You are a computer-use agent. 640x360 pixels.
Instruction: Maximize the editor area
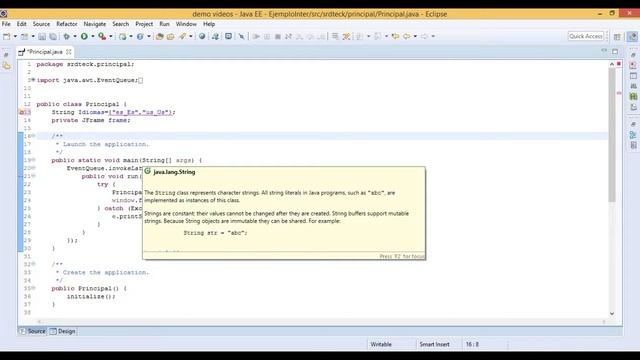coord(615,51)
